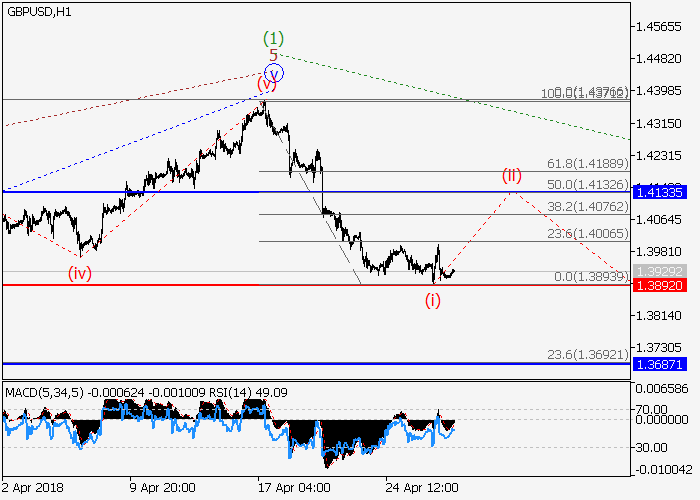Click the RSI(14) 49.09 indicator label

point(249,393)
